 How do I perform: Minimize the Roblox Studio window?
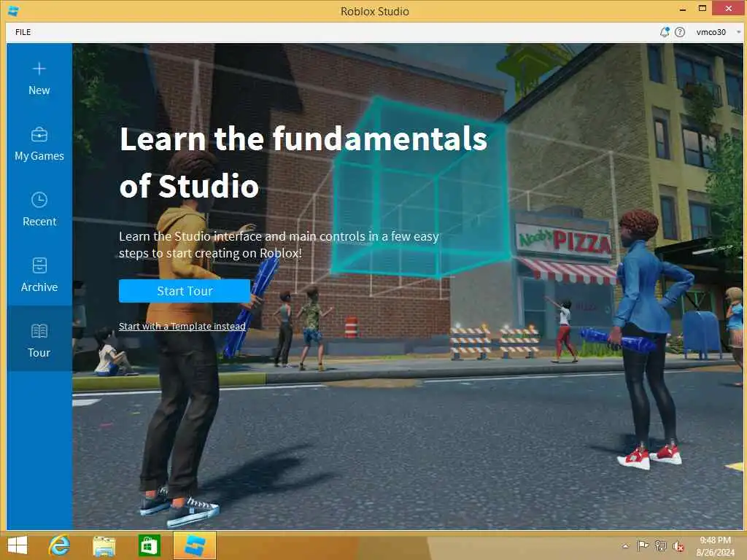tap(682, 9)
